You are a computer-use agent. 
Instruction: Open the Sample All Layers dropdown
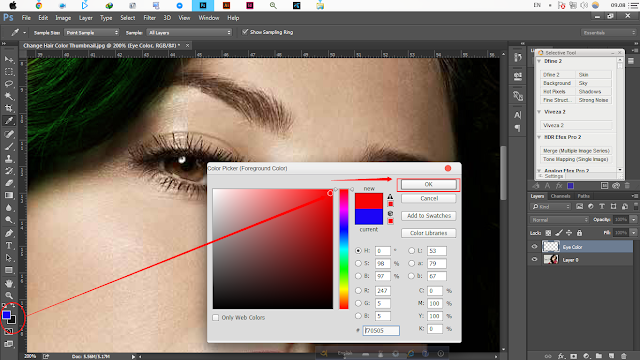[x=189, y=33]
